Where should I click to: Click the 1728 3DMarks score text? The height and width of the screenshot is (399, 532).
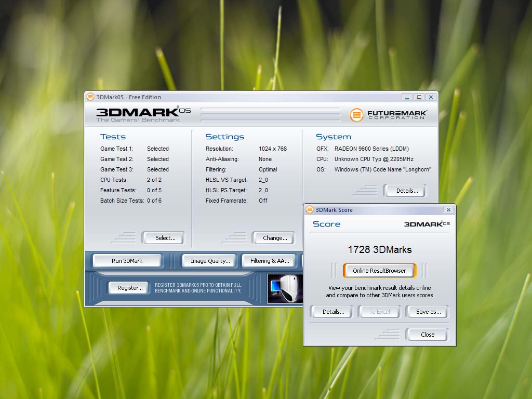click(380, 250)
